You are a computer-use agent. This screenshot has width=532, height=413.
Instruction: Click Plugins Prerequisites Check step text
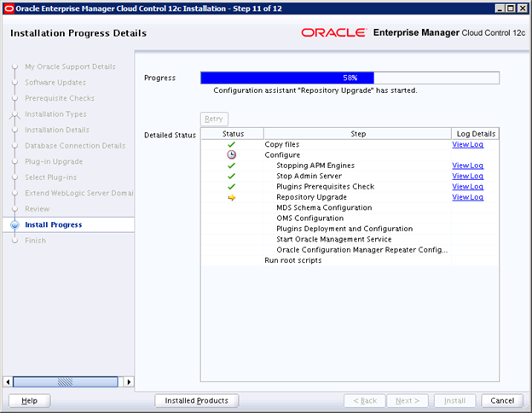(326, 187)
